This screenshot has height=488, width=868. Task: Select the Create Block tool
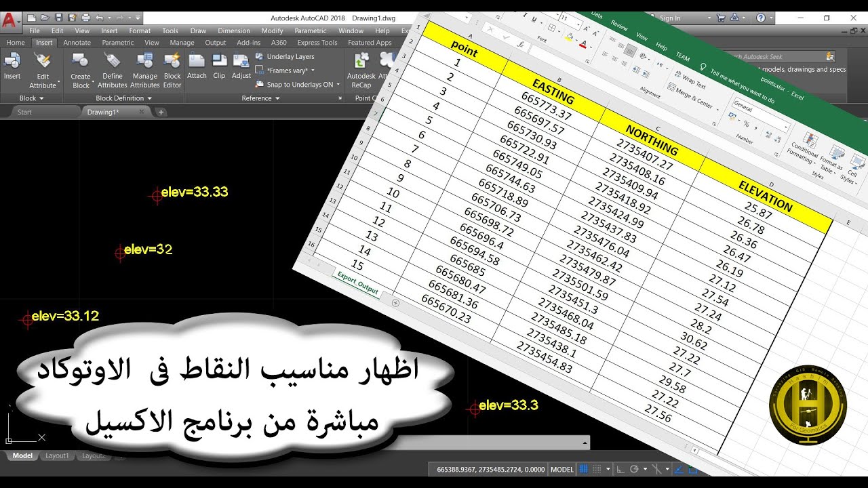[x=81, y=70]
